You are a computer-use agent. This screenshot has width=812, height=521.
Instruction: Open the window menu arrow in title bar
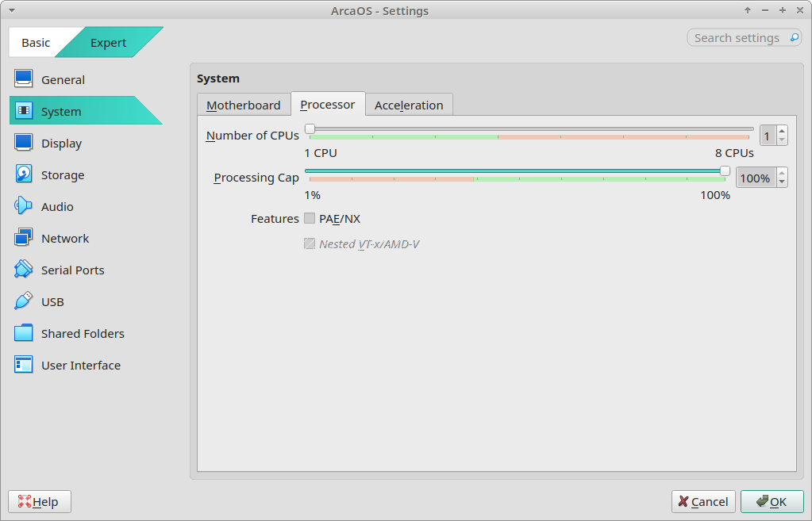coord(12,10)
